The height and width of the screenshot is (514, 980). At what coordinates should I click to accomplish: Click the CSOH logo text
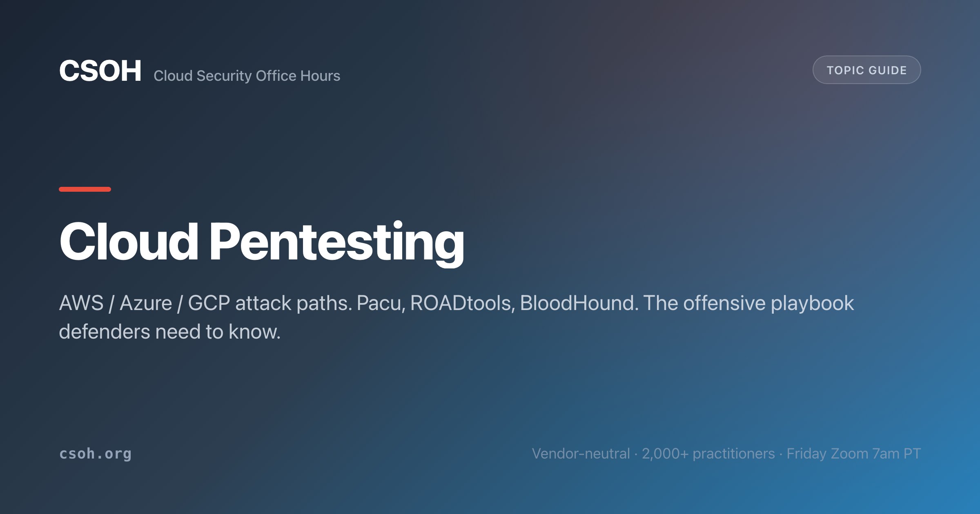coord(100,71)
